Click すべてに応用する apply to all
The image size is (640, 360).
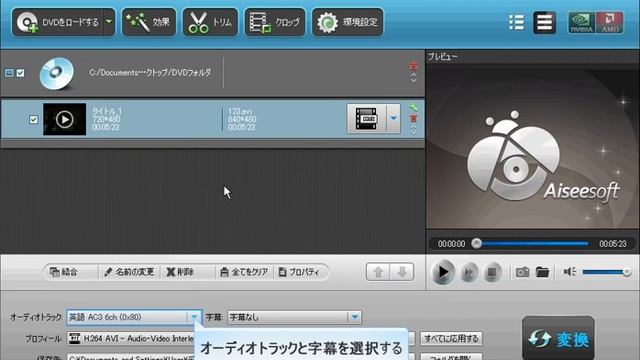click(x=451, y=338)
